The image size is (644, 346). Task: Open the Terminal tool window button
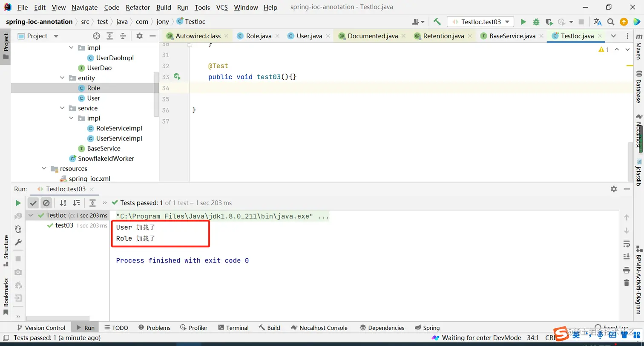[x=233, y=328]
